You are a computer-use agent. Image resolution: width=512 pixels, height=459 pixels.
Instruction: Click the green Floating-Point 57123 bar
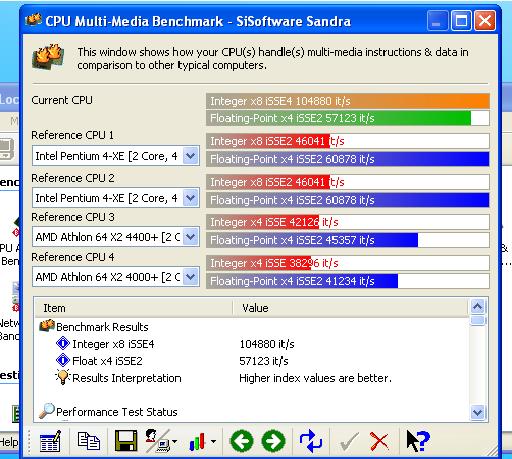pyautogui.click(x=348, y=118)
